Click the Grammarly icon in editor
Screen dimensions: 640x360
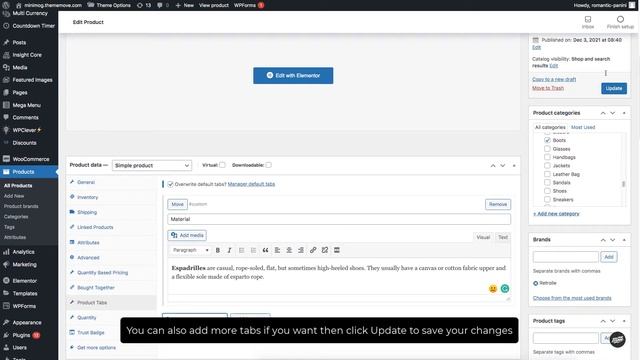coord(505,289)
